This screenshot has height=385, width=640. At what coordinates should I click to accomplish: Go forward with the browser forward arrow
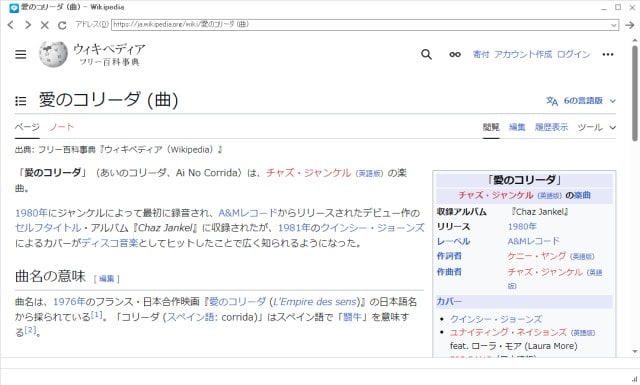(x=28, y=25)
